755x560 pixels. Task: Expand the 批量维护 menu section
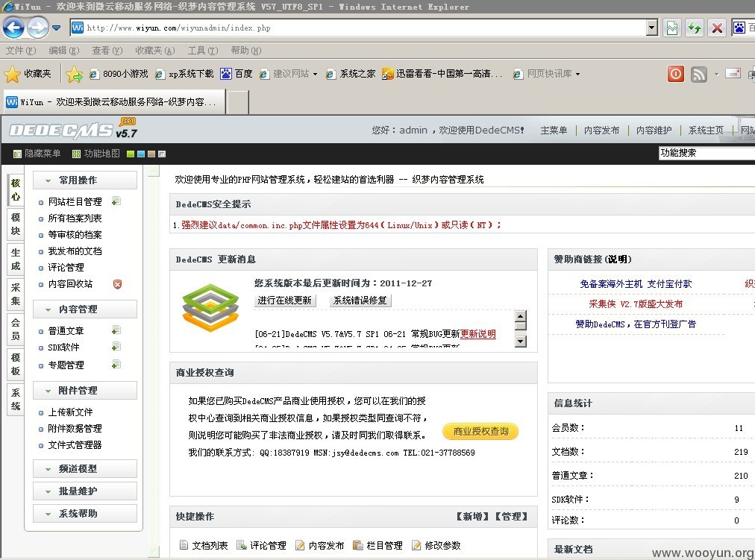(x=85, y=491)
